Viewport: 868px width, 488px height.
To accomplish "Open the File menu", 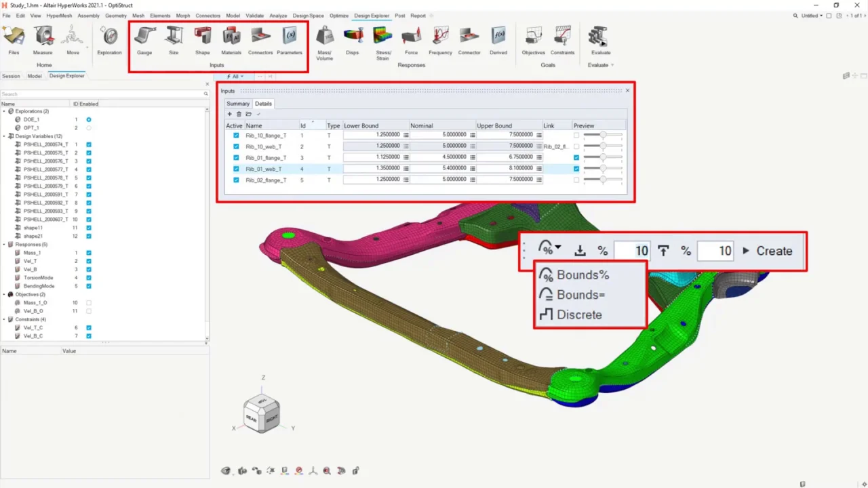I will pyautogui.click(x=6, y=16).
